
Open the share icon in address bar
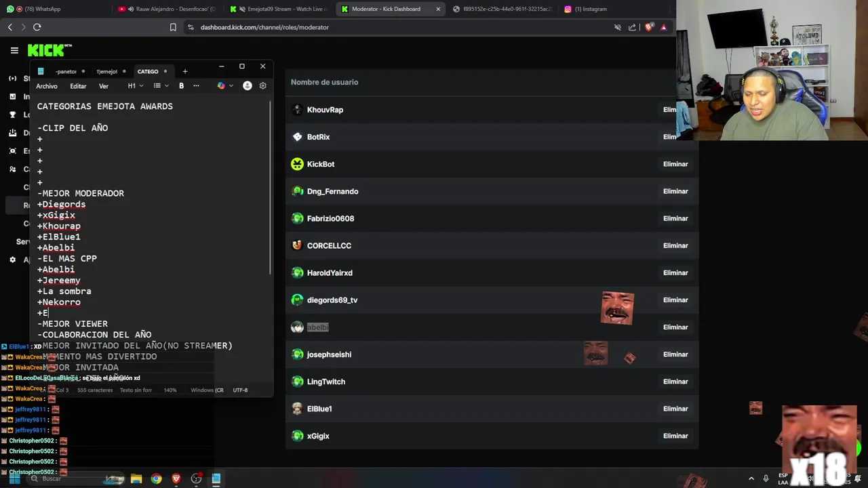pyautogui.click(x=632, y=27)
